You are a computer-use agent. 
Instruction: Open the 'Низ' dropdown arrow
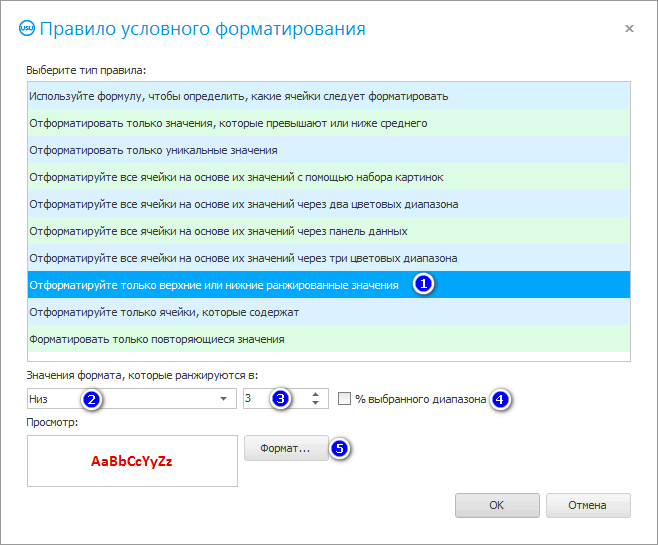coord(221,399)
